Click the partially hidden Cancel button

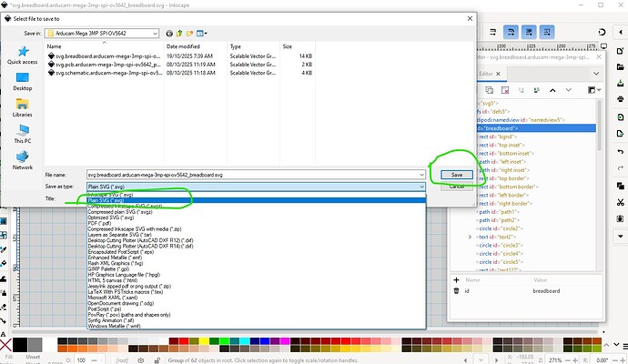(x=457, y=187)
